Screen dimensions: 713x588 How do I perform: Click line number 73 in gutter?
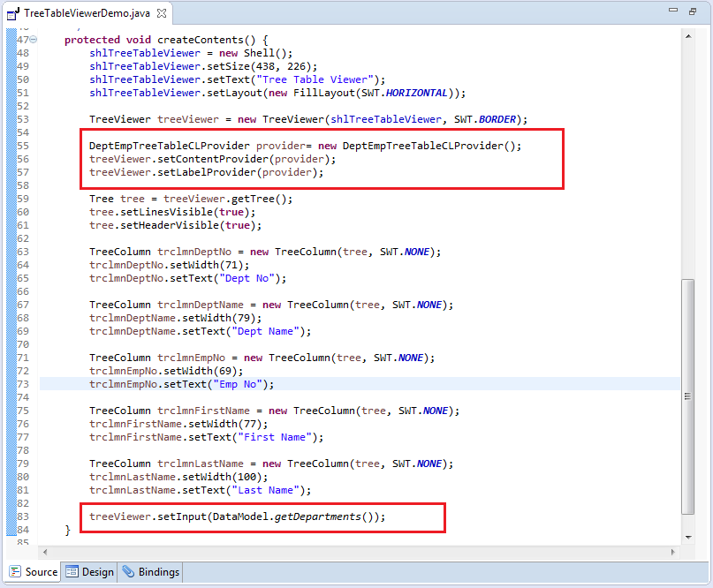pyautogui.click(x=23, y=384)
